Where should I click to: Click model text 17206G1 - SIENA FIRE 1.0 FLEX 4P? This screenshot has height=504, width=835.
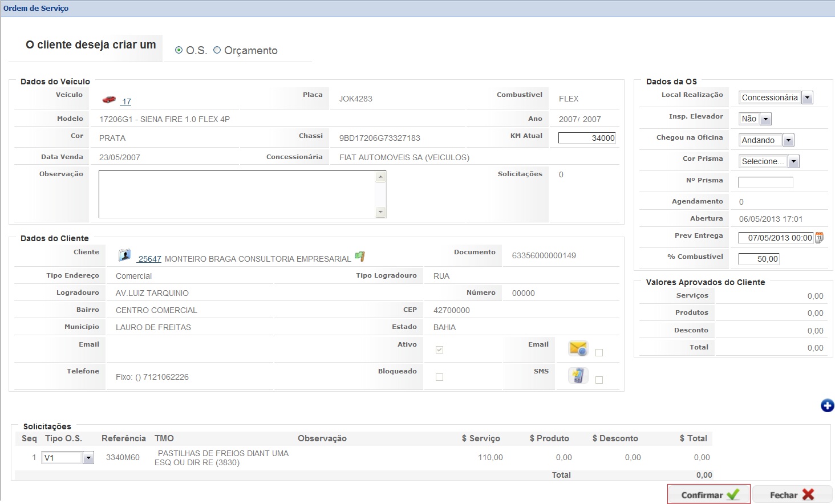pos(164,119)
